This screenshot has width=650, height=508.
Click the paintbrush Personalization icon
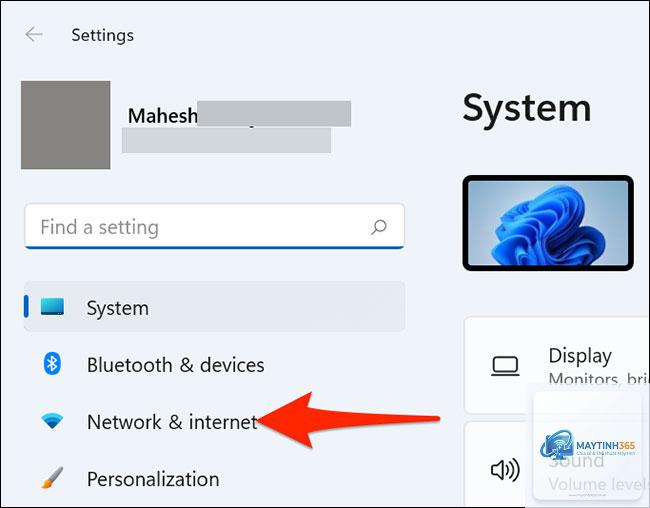[x=52, y=477]
